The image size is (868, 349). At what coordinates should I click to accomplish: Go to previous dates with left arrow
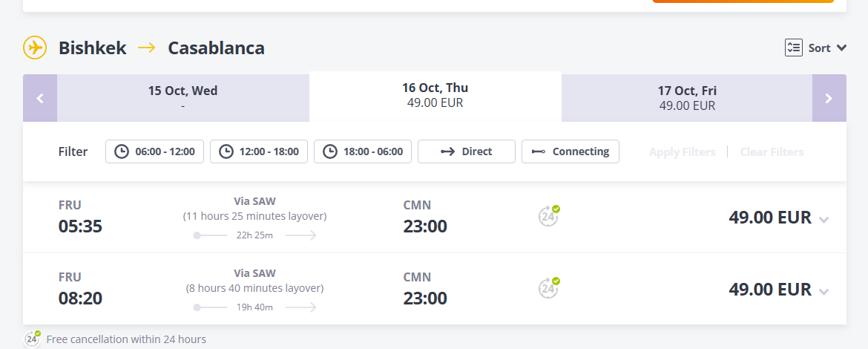click(40, 98)
